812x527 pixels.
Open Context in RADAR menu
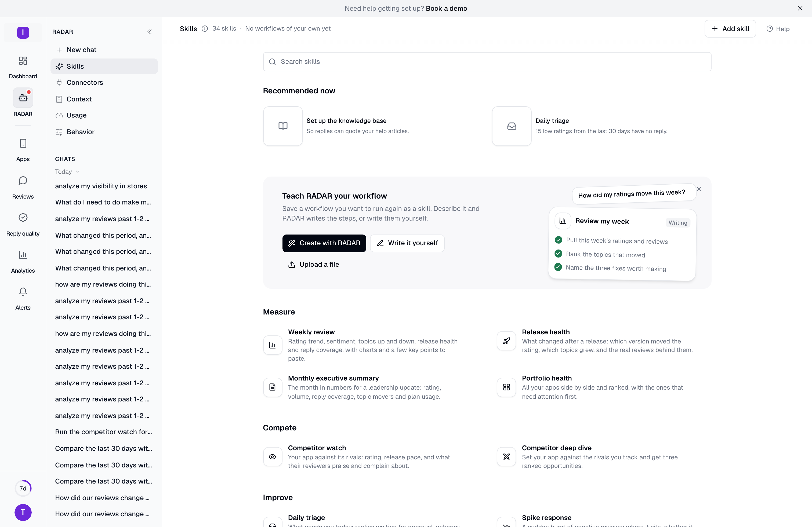point(104,99)
